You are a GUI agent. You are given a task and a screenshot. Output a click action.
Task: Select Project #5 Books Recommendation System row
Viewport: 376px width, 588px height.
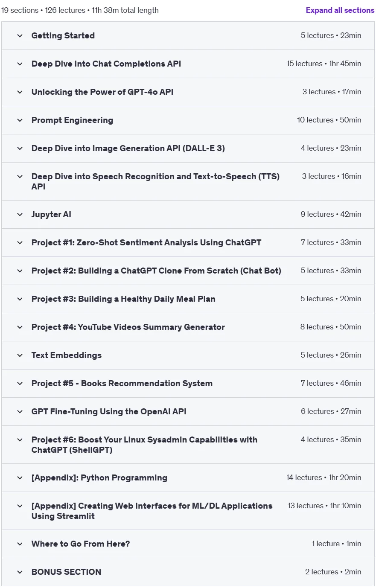tap(188, 384)
